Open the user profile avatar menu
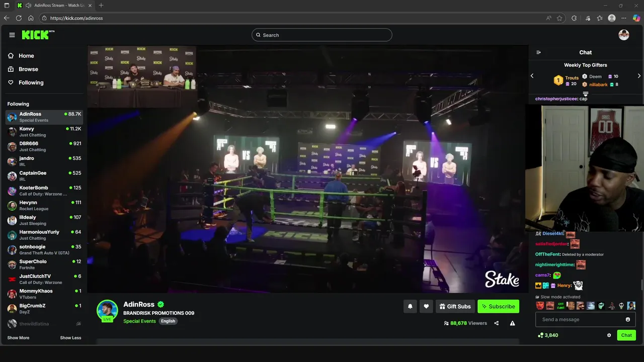The image size is (644, 362). pos(624,35)
